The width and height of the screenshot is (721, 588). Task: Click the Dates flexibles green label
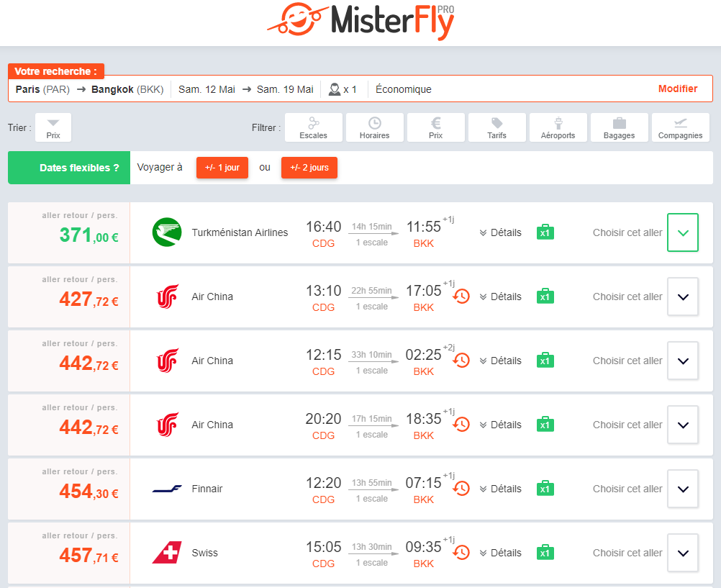click(69, 168)
